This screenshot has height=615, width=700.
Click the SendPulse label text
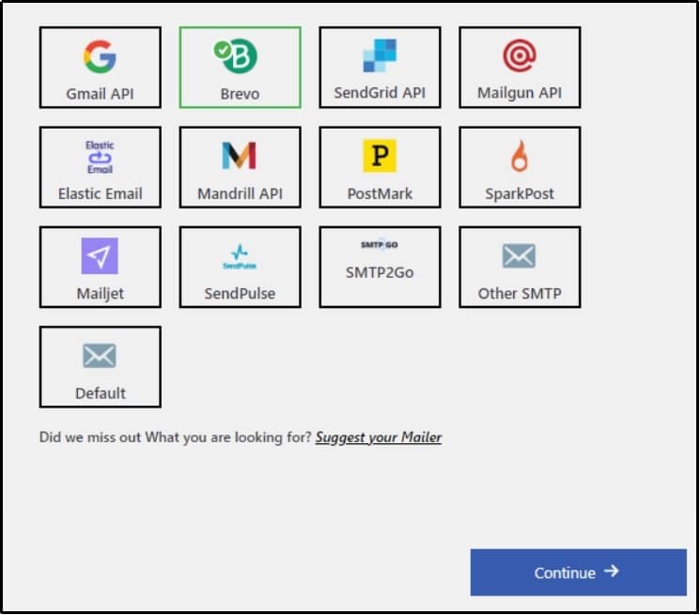pos(240,294)
